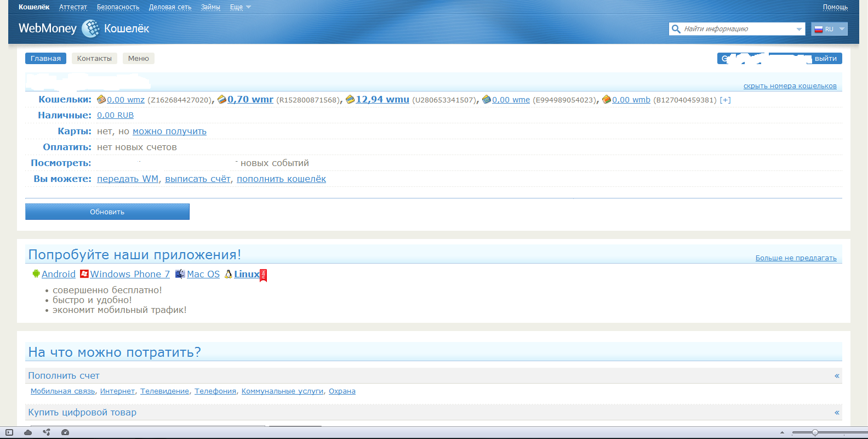Adjust the browser zoom slider handle
Image resolution: width=868 pixels, height=439 pixels.
815,433
